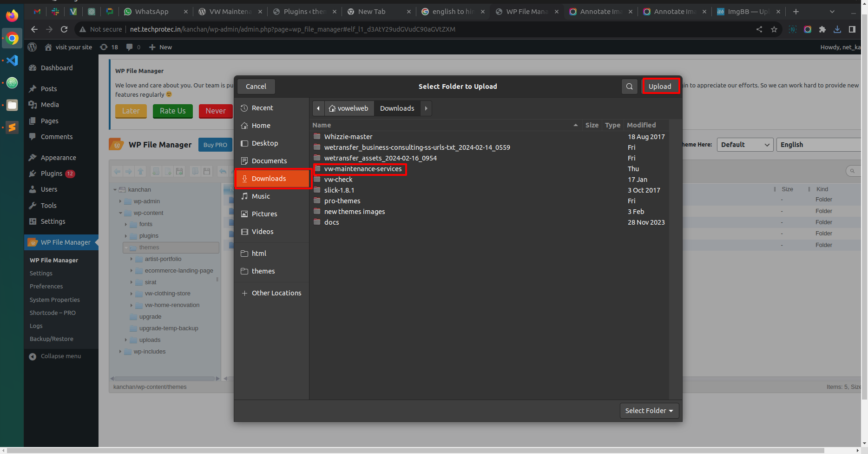
Task: Click the share icon in the address bar
Action: [759, 29]
